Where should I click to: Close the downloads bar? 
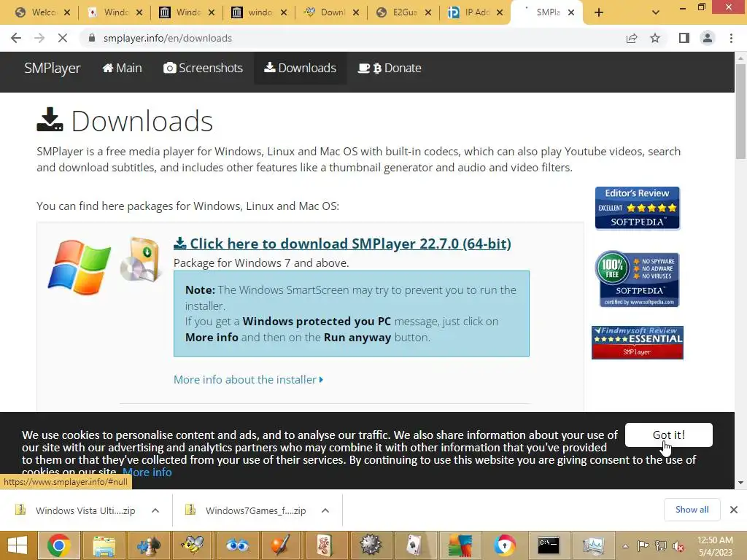click(x=734, y=510)
